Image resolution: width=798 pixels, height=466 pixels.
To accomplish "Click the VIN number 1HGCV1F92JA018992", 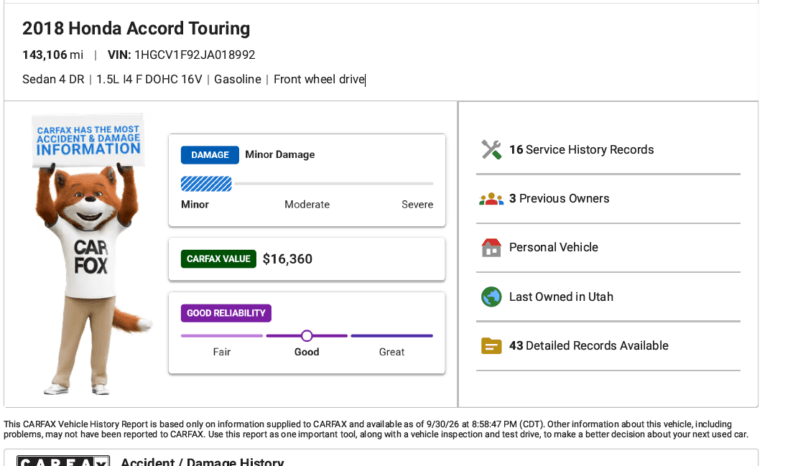I will pyautogui.click(x=194, y=55).
